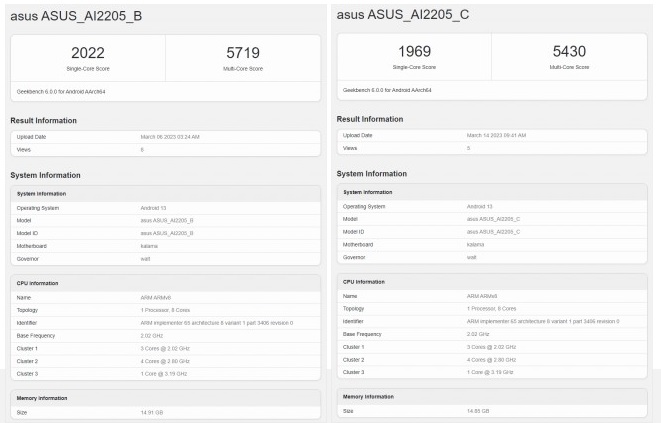The image size is (661, 423).
Task: Click "Multi-Core Score" label under 5719
Action: (243, 69)
